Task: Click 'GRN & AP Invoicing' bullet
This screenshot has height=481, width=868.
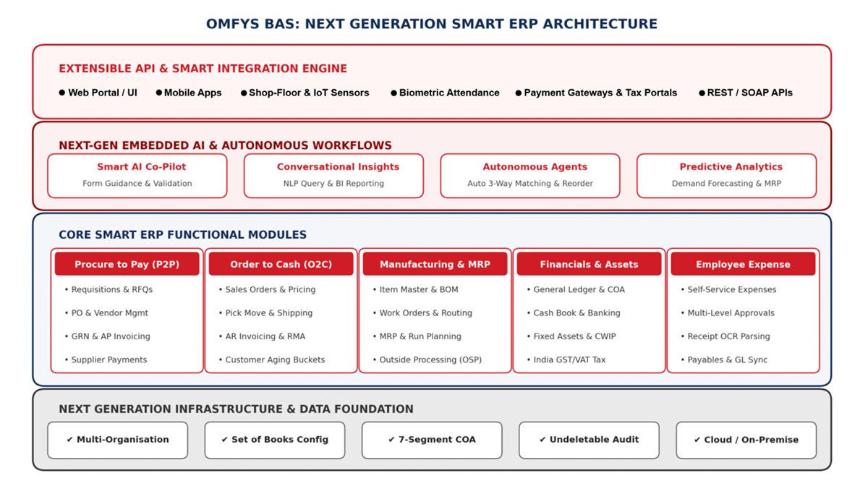Action: [107, 336]
